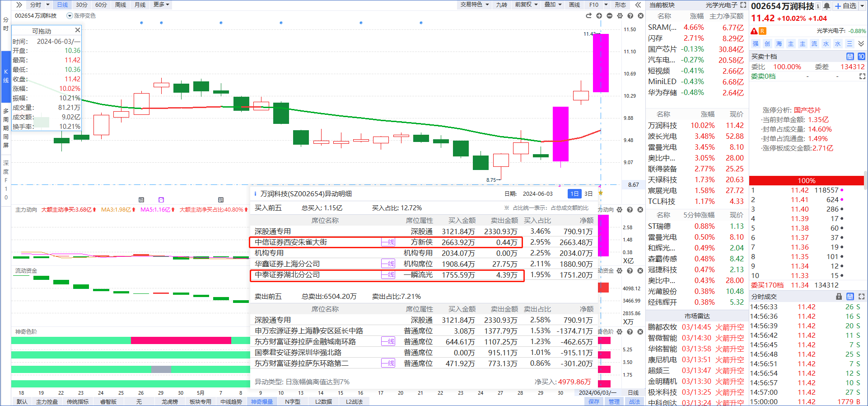The height and width of the screenshot is (406, 868).
Task: Switch to 30分 period tab
Action: (x=82, y=5)
